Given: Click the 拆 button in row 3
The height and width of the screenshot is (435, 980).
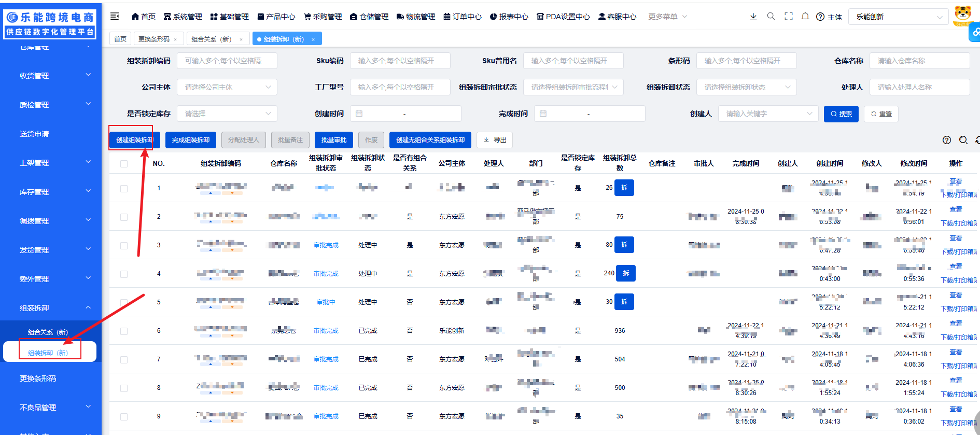Looking at the screenshot, I should [x=624, y=245].
